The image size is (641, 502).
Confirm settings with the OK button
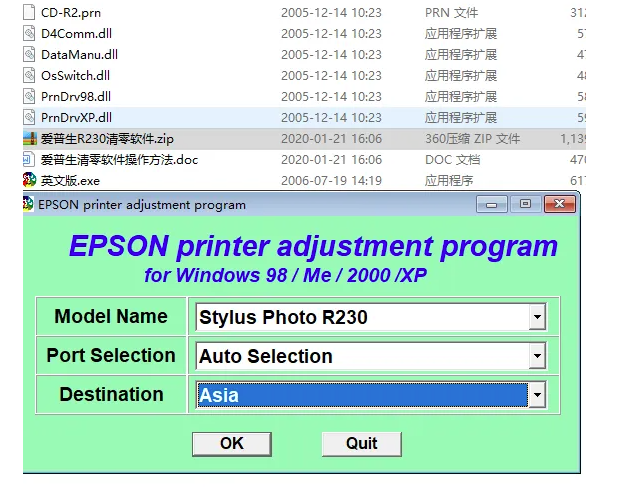(232, 444)
